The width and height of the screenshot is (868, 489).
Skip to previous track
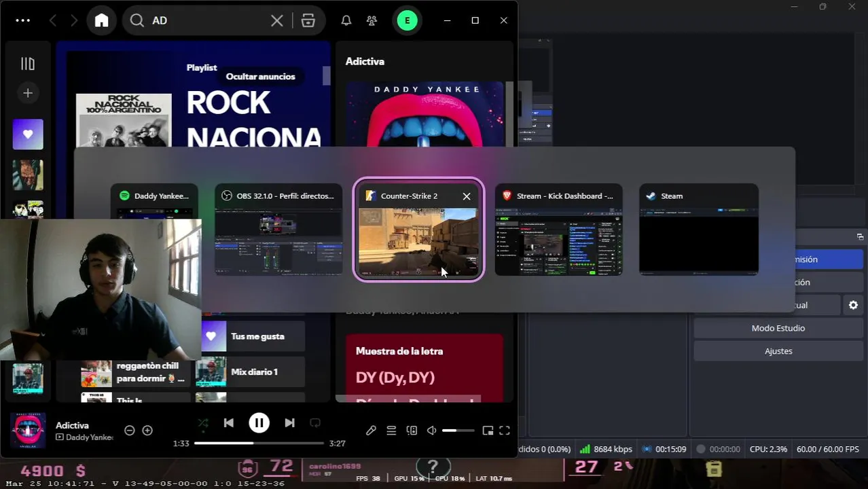pyautogui.click(x=229, y=423)
